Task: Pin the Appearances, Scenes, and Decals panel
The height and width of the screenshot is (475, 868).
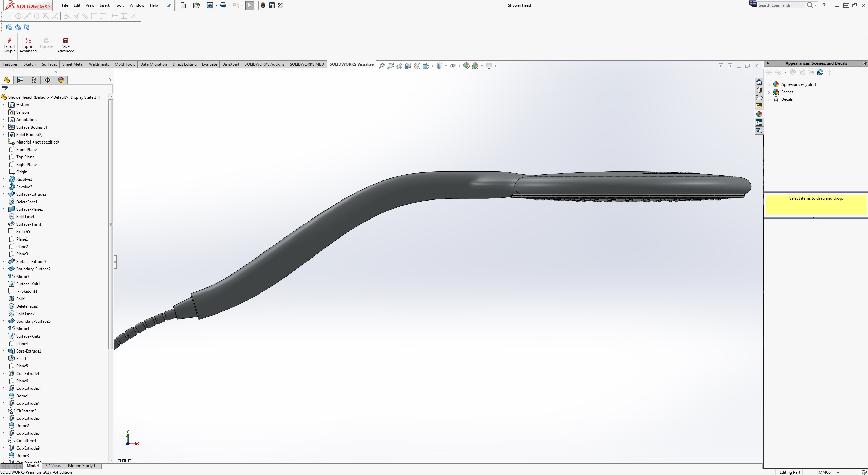Action: click(864, 63)
